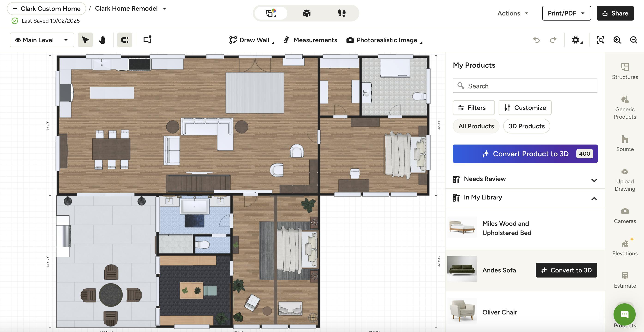This screenshot has width=644, height=332.
Task: Click the zoom in magnifier
Action: coord(617,40)
